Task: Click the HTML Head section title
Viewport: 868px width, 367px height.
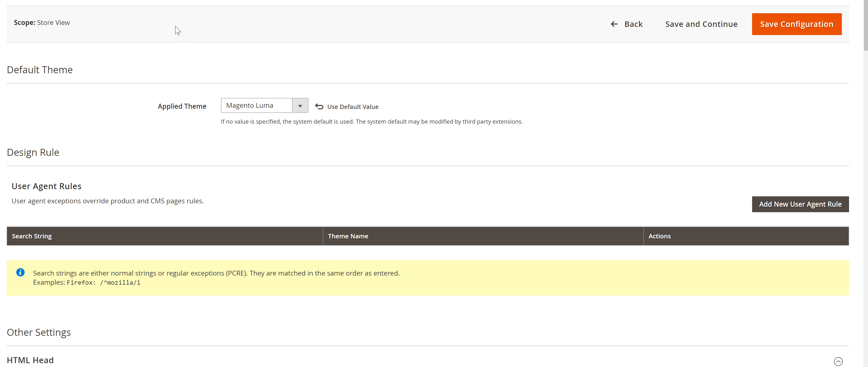Action: (30, 360)
